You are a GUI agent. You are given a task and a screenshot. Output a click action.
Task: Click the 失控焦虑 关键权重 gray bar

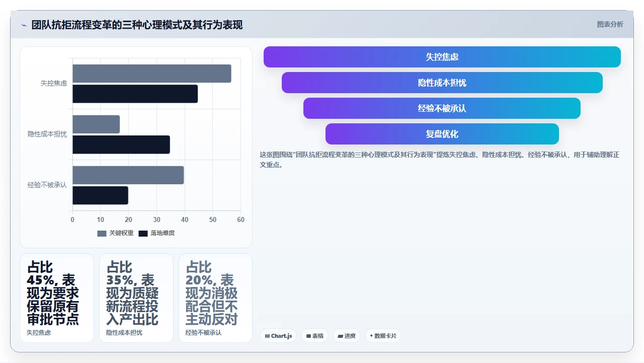[152, 74]
